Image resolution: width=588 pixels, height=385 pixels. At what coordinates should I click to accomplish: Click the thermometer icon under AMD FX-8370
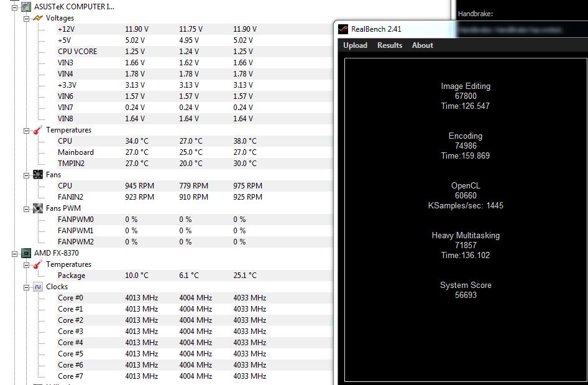click(x=38, y=264)
